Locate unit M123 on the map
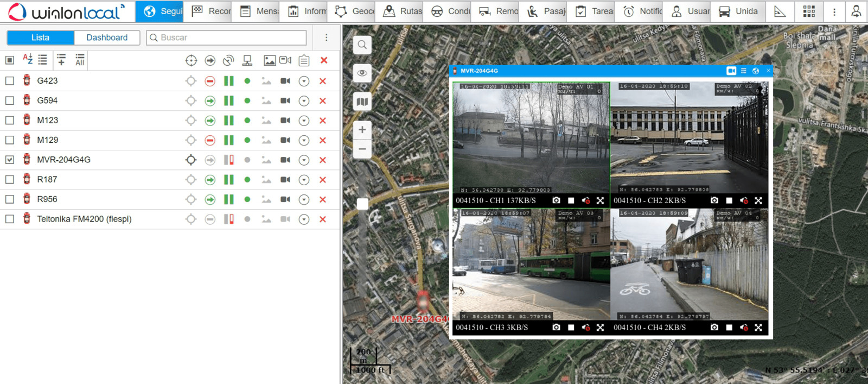 (x=190, y=121)
